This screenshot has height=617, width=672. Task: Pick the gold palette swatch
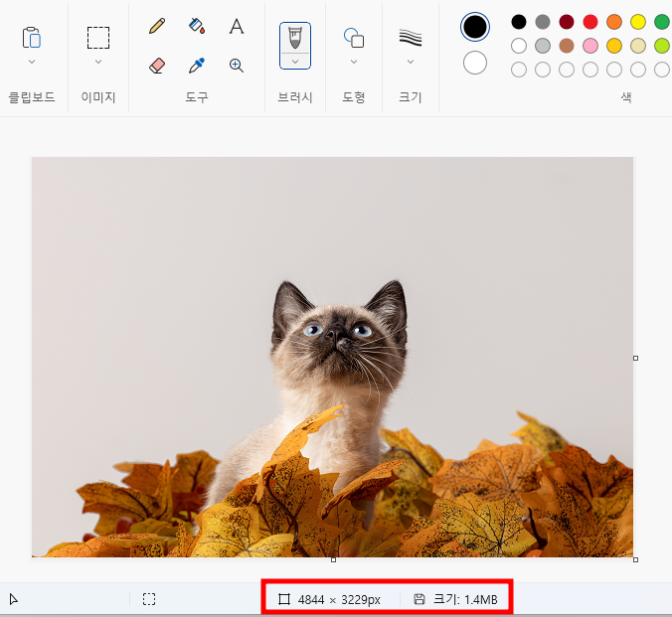tap(614, 46)
